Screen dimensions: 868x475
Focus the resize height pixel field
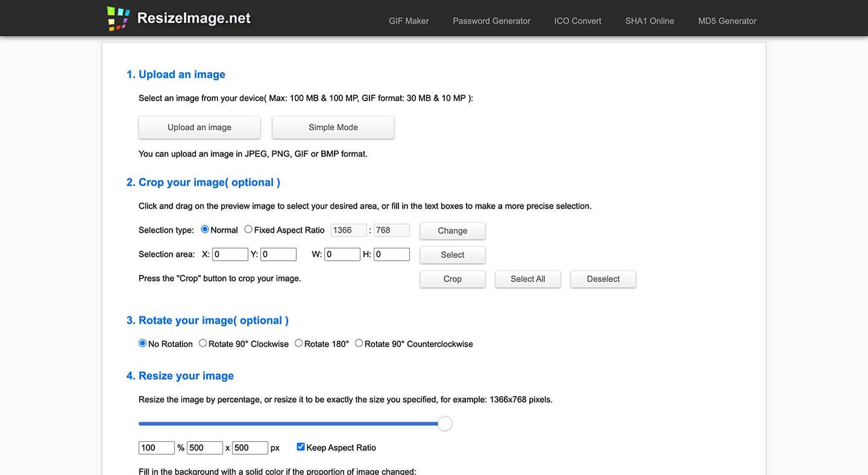(250, 448)
